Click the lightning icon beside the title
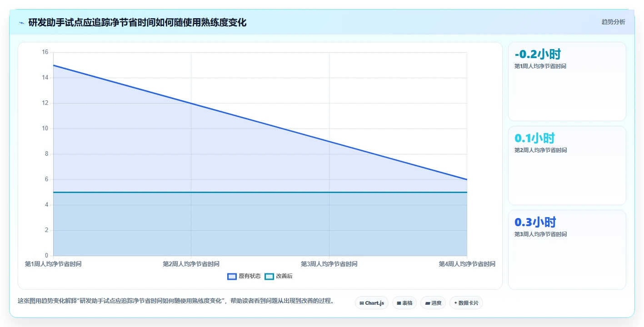Image resolution: width=644 pixels, height=327 pixels. click(21, 23)
